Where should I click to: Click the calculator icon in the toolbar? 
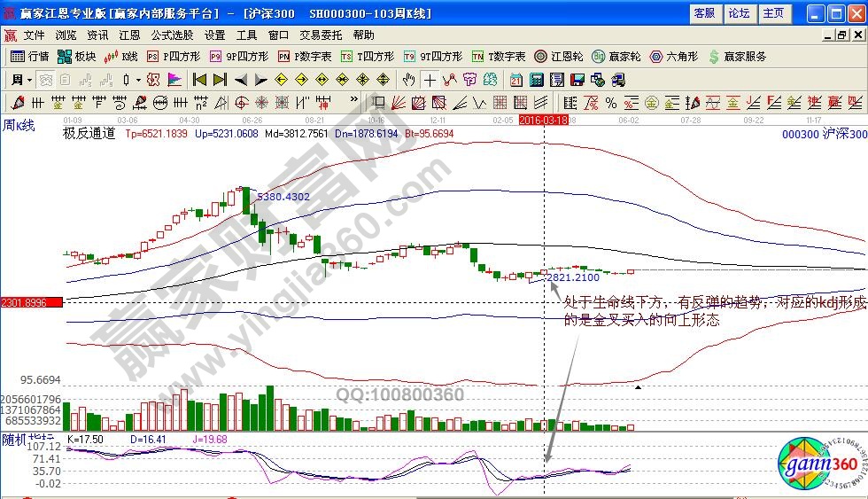(536, 80)
